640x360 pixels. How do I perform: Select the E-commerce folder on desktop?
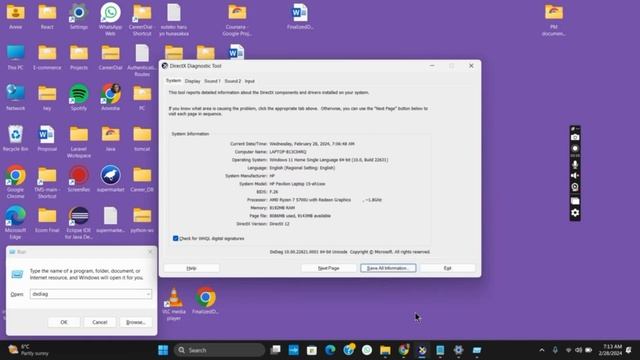click(x=47, y=57)
